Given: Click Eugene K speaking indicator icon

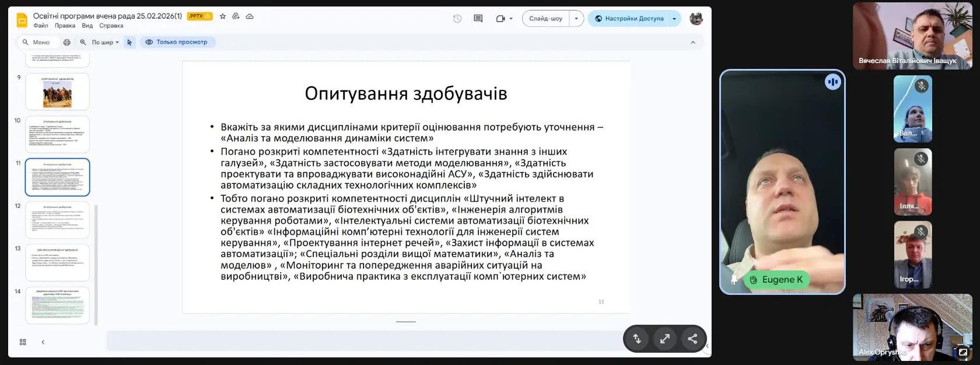Looking at the screenshot, I should pos(832,82).
